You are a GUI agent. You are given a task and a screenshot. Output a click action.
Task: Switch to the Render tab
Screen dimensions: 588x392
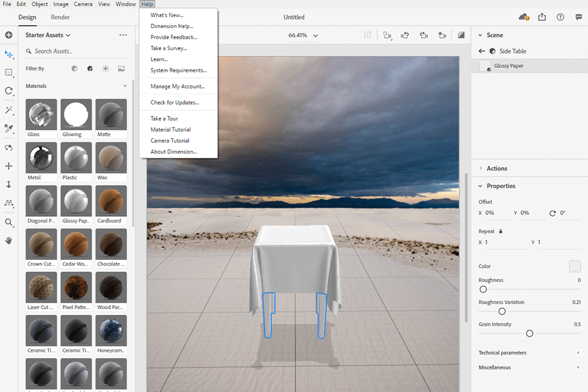(x=60, y=18)
